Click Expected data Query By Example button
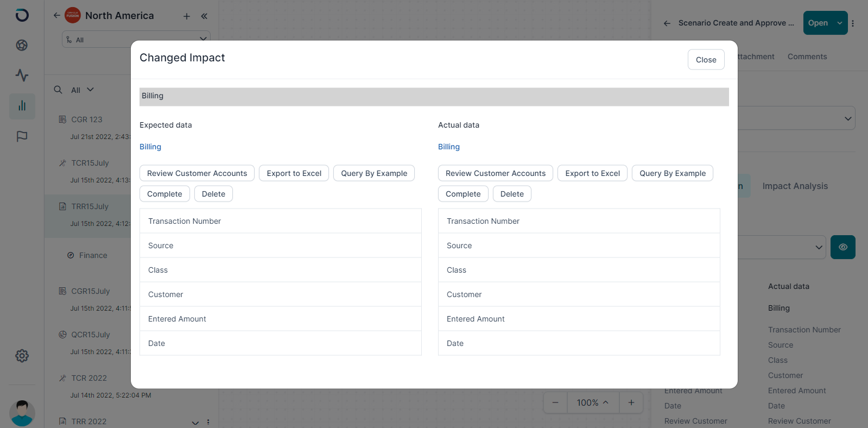The width and height of the screenshot is (868, 428). [x=374, y=173]
